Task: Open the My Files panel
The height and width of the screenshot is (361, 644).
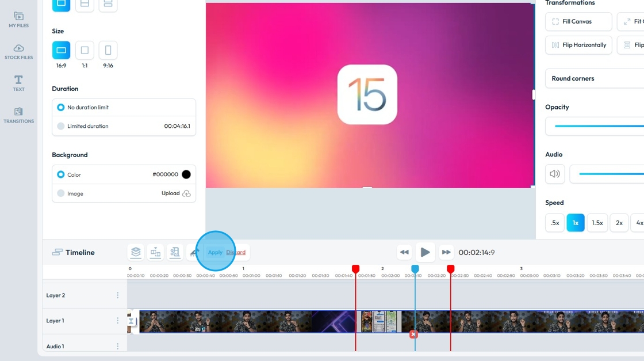Action: (18, 20)
